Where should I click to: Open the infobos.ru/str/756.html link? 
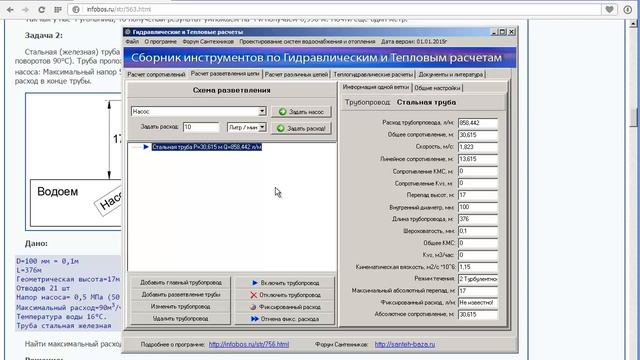249,344
